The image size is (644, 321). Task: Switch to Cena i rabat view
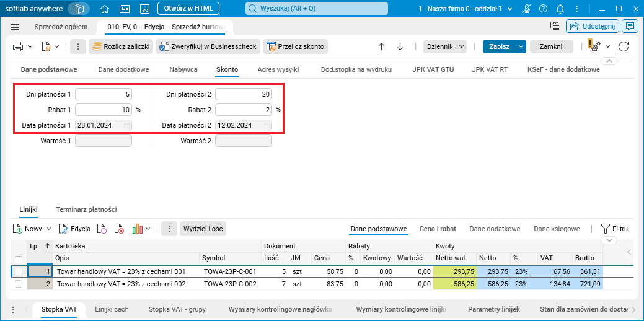coord(438,229)
